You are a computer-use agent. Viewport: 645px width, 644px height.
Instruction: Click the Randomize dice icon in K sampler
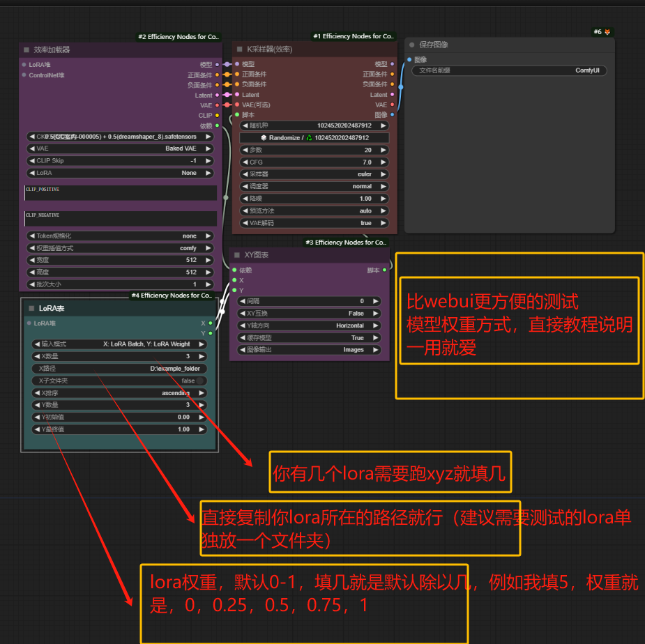click(x=264, y=138)
